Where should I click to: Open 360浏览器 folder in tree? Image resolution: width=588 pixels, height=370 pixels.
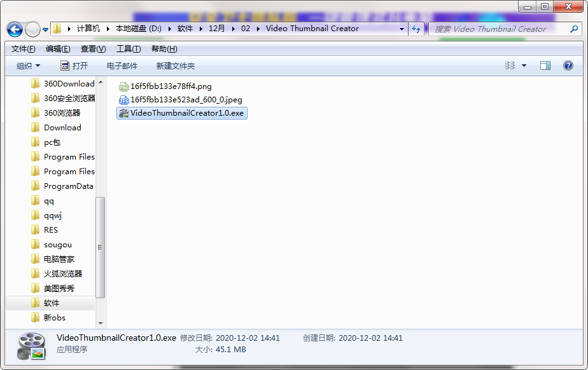[x=62, y=113]
